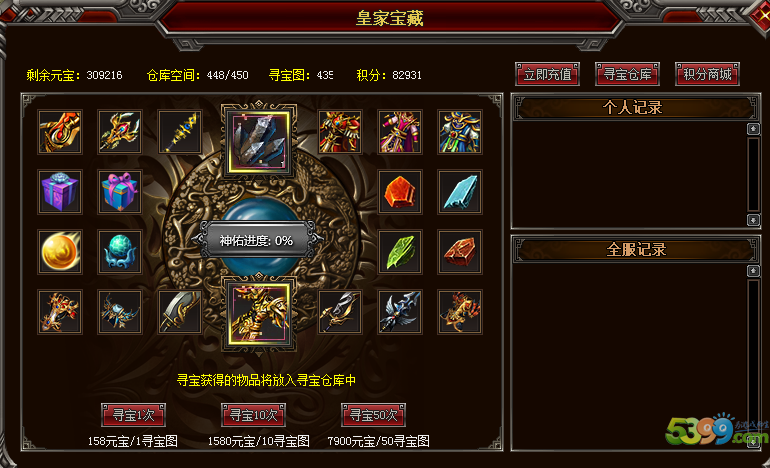Click the 寻宝10次 button
770x468 pixels.
pyautogui.click(x=253, y=415)
